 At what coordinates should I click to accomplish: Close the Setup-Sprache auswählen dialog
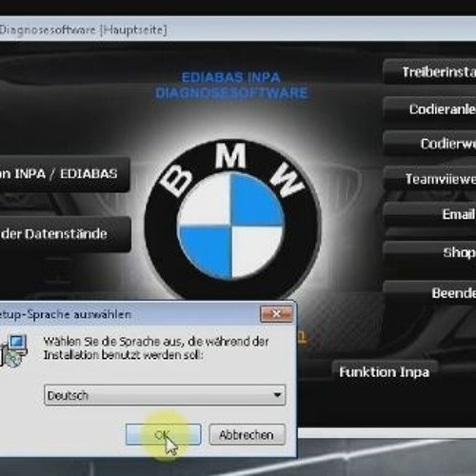coord(276,314)
